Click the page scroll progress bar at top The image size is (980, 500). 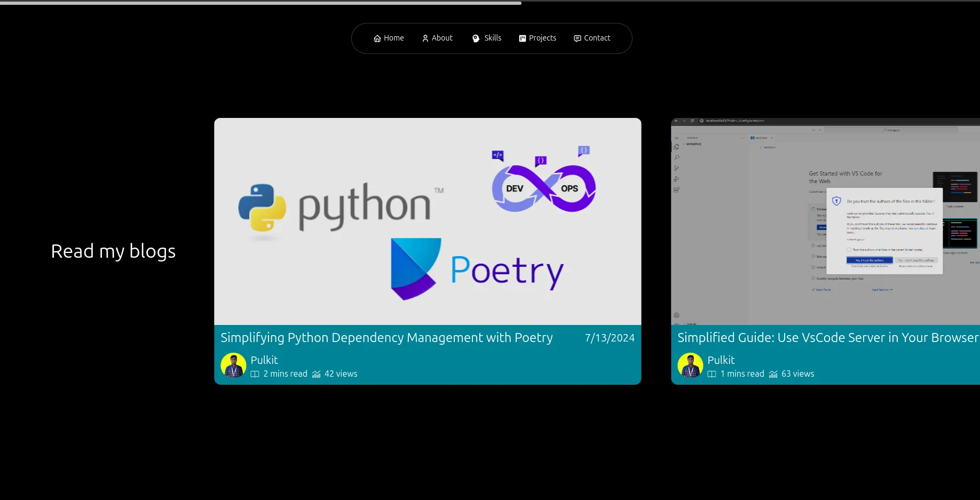260,3
